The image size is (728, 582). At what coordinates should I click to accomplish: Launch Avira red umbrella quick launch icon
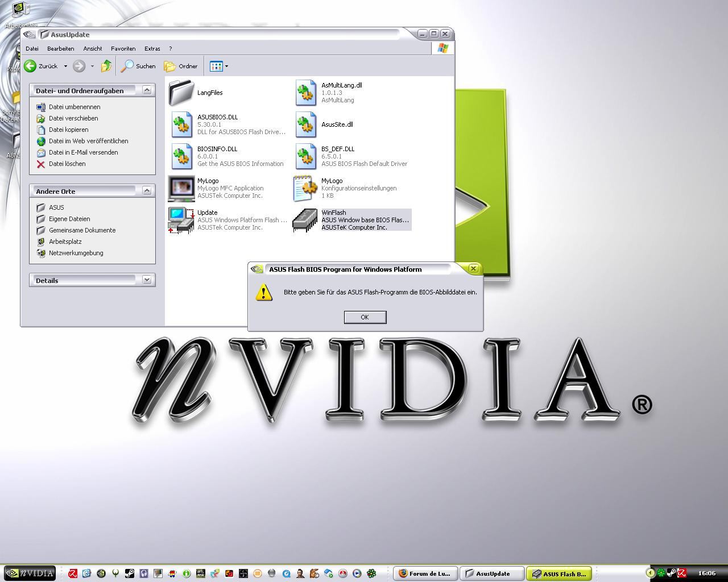pos(73,573)
